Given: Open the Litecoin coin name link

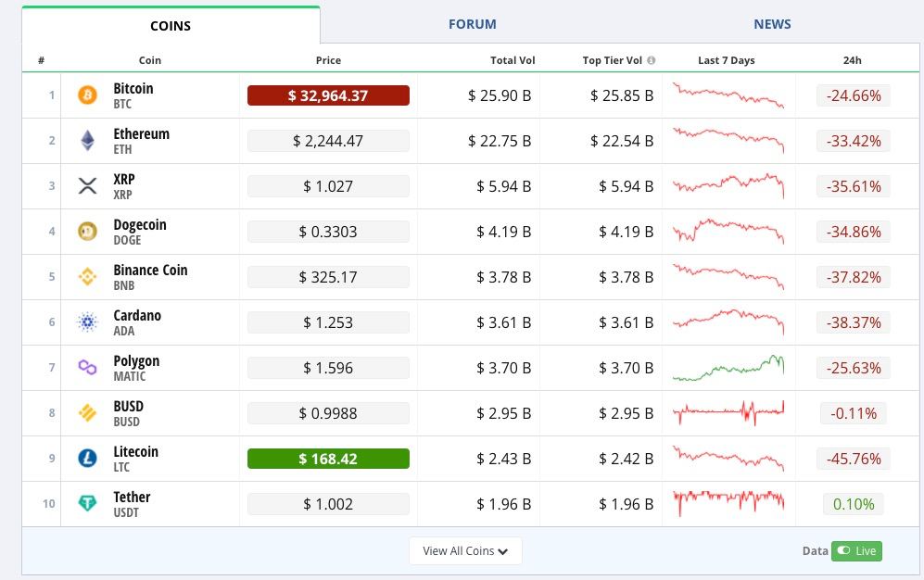Looking at the screenshot, I should pyautogui.click(x=135, y=451).
